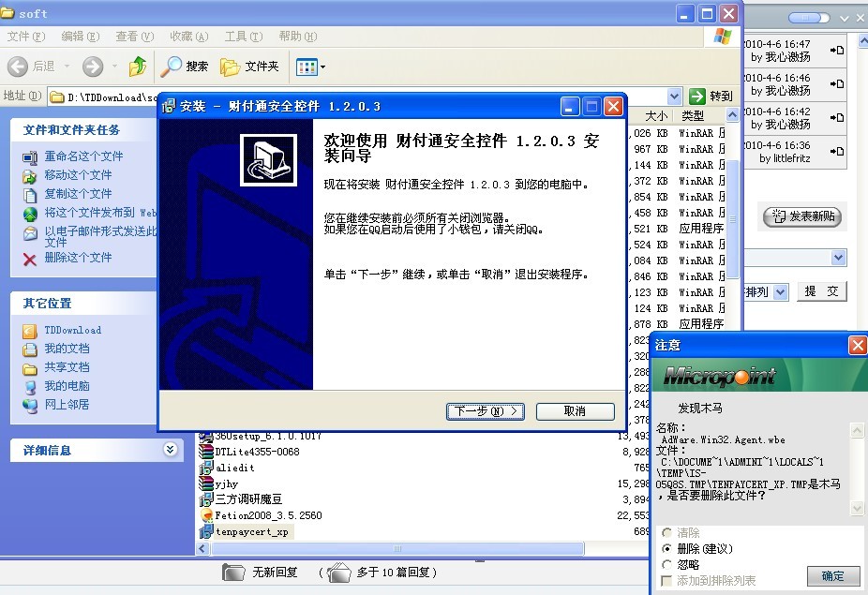Open last-post arrow icon for 16:47 thread

tap(836, 50)
